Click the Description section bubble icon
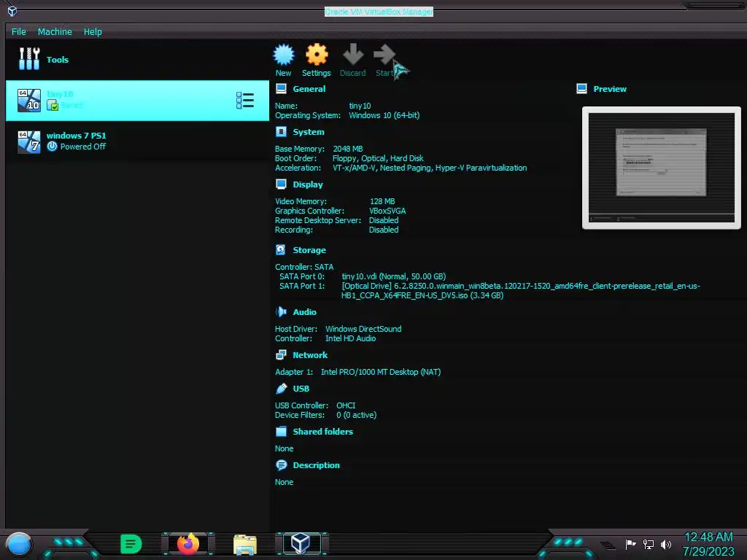Image resolution: width=747 pixels, height=560 pixels. click(x=281, y=465)
